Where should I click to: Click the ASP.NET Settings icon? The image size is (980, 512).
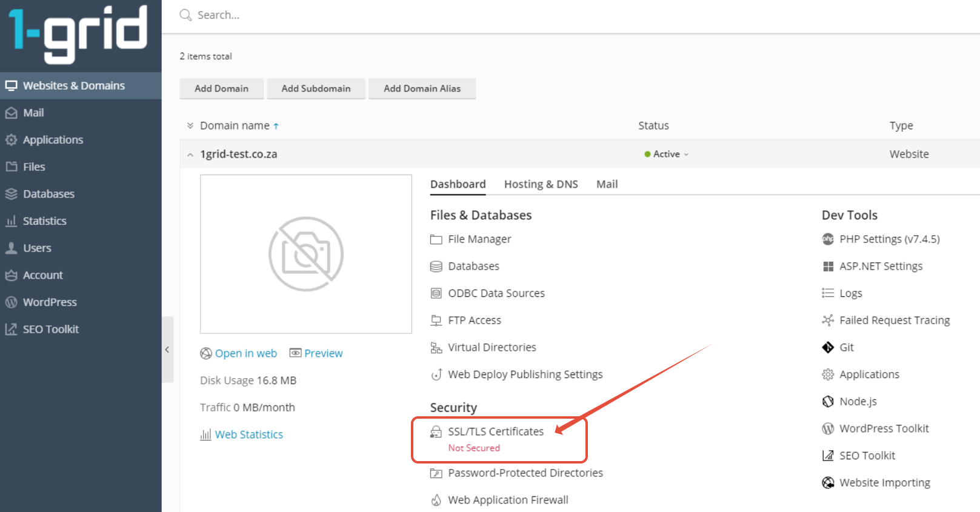coord(828,267)
